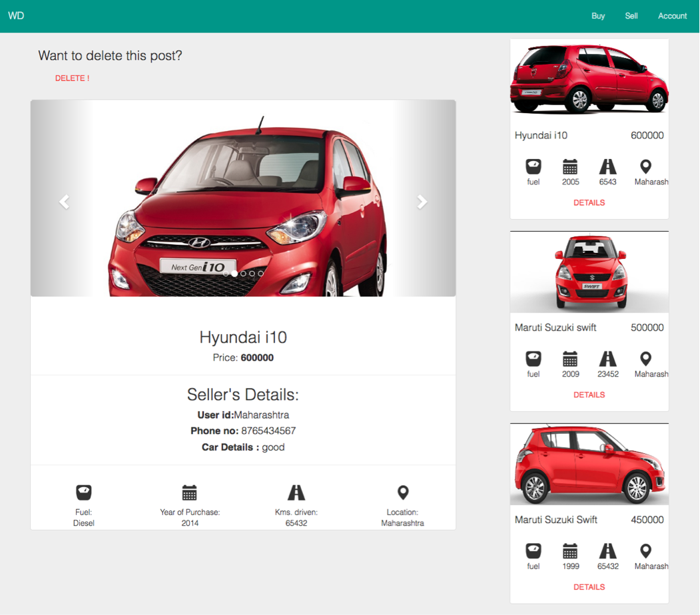
Task: Click the year 2005 text
Action: coord(571,182)
